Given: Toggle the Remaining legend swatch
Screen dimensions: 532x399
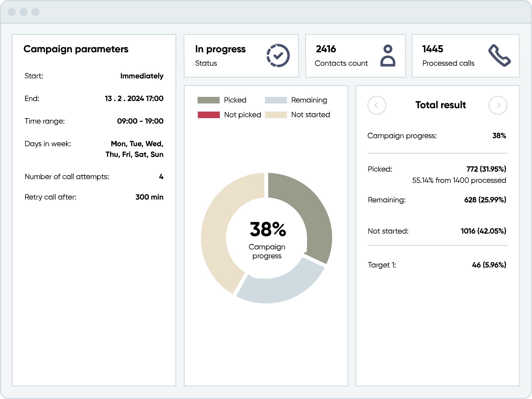Looking at the screenshot, I should click(276, 100).
